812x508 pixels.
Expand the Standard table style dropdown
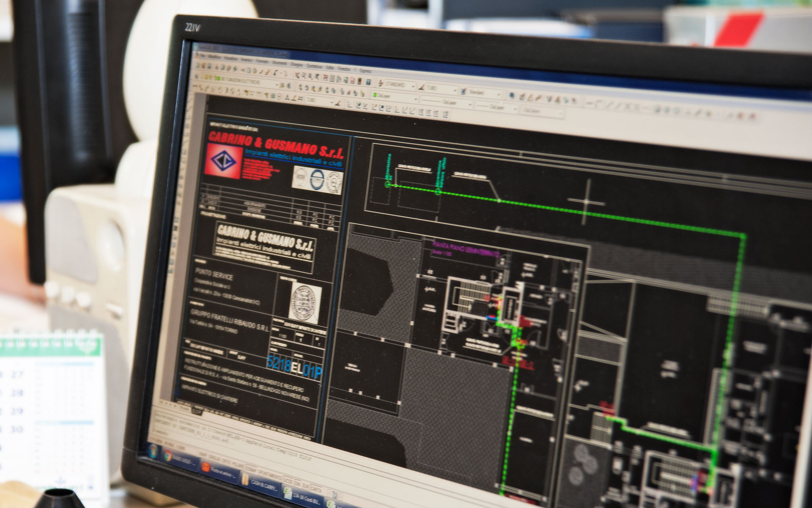point(499,94)
